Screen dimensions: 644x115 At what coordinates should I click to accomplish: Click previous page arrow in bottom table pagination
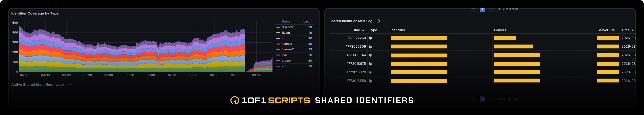473,99
